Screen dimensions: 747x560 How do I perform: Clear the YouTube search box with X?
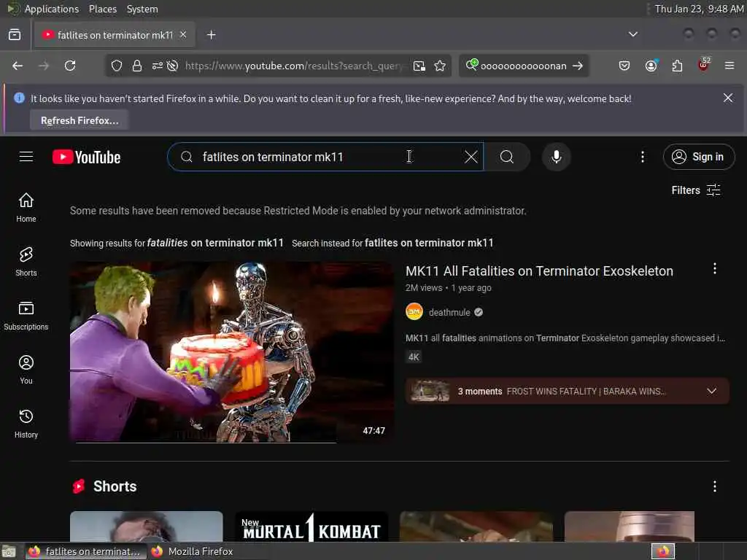(471, 157)
